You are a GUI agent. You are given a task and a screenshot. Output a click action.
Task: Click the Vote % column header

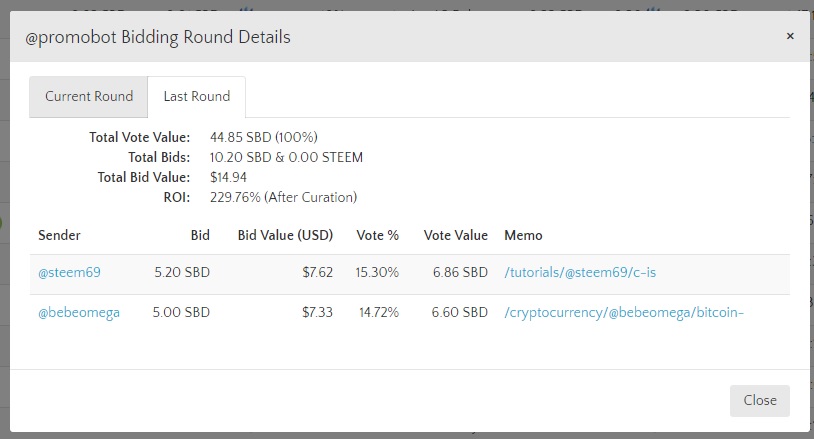(x=378, y=235)
